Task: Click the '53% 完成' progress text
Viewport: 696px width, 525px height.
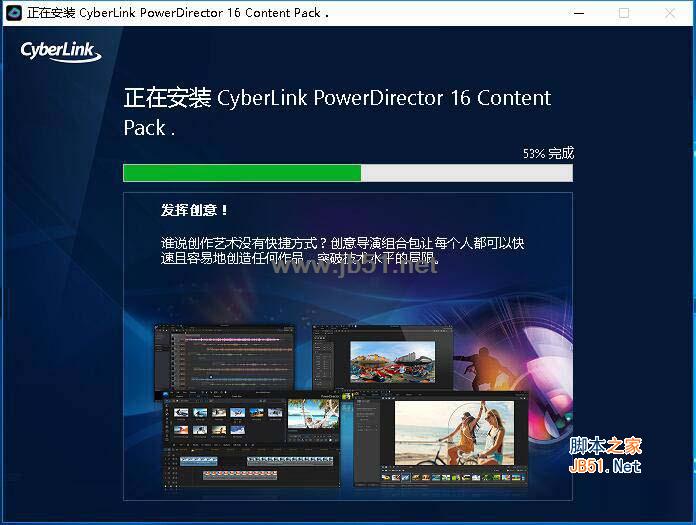Action: click(548, 153)
